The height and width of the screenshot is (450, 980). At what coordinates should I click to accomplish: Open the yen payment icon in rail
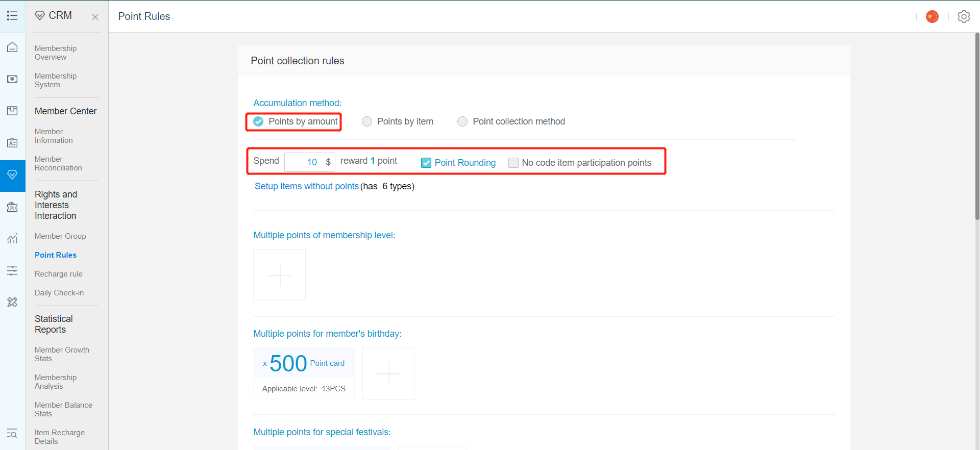[12, 79]
